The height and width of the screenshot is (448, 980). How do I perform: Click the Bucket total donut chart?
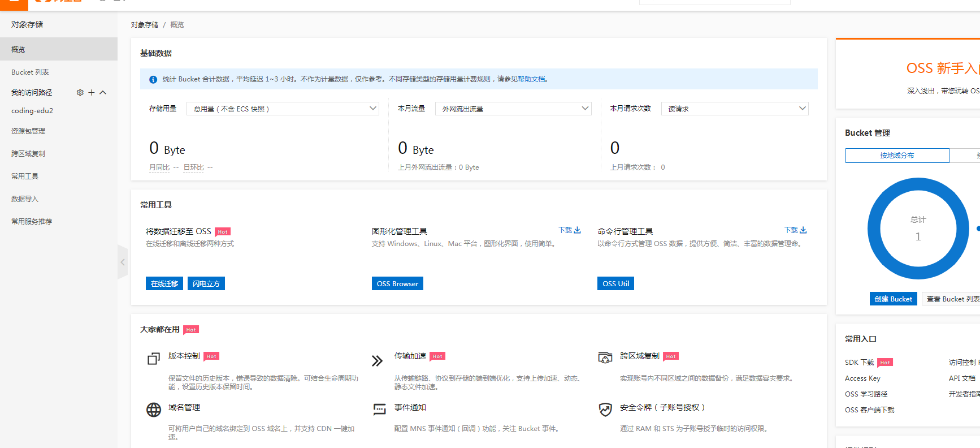(918, 229)
